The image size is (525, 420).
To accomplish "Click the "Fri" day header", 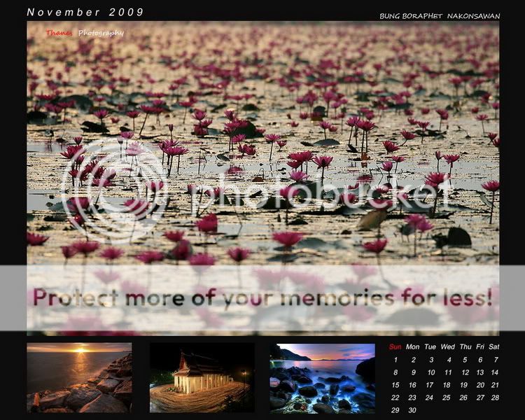I will (x=480, y=347).
